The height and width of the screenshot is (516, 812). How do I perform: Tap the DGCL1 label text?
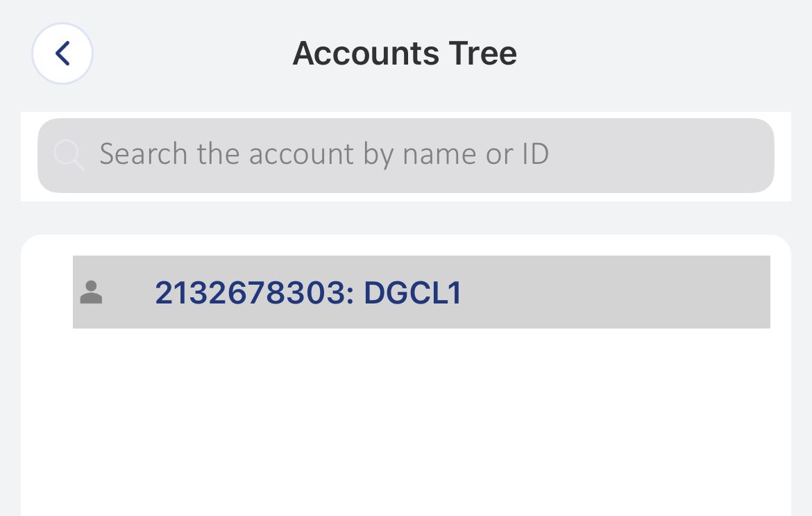[x=413, y=293]
